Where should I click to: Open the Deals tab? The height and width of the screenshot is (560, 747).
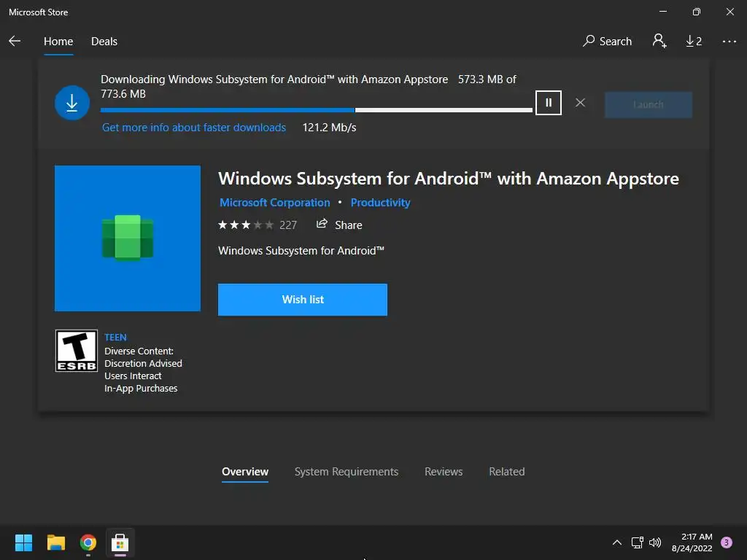point(104,42)
